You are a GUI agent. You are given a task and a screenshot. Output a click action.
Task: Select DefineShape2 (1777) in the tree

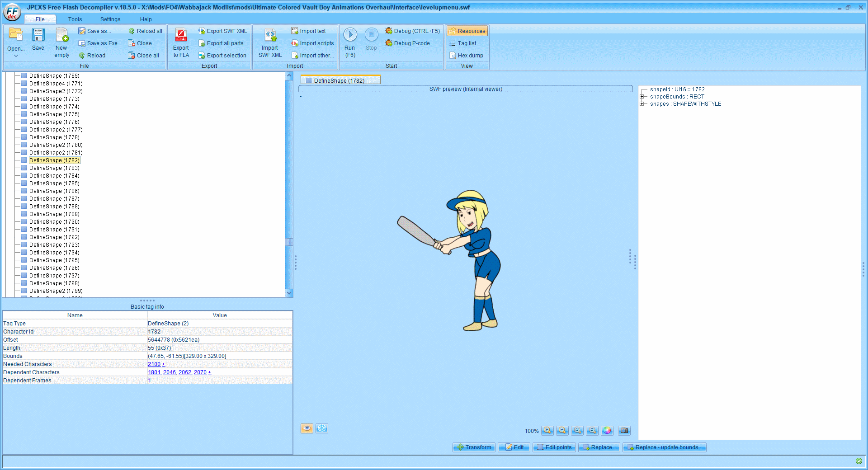[x=56, y=130]
